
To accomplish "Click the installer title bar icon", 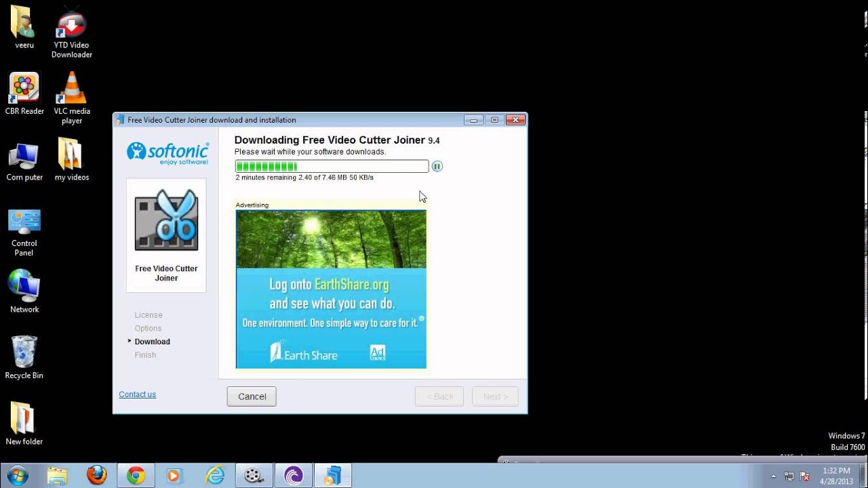I will [121, 120].
